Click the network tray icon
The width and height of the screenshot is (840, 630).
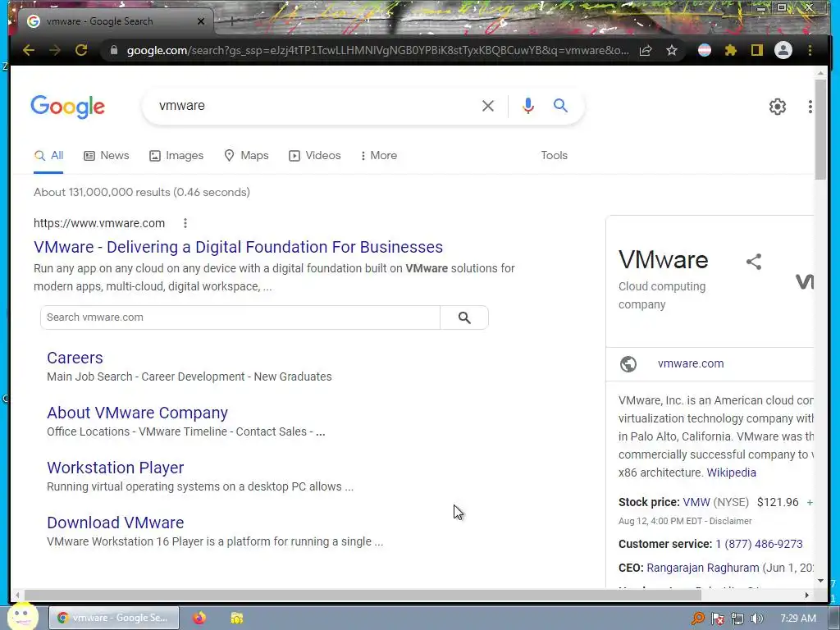point(737,619)
